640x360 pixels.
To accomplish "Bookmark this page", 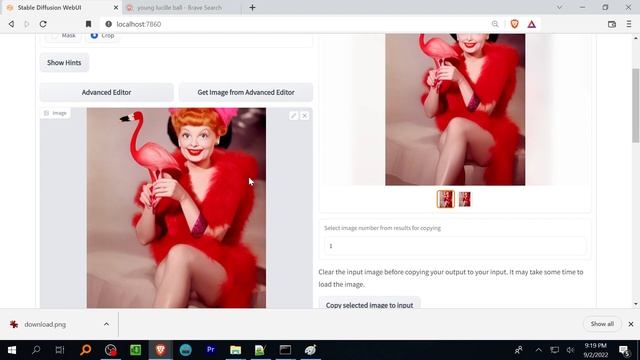I will [x=88, y=24].
